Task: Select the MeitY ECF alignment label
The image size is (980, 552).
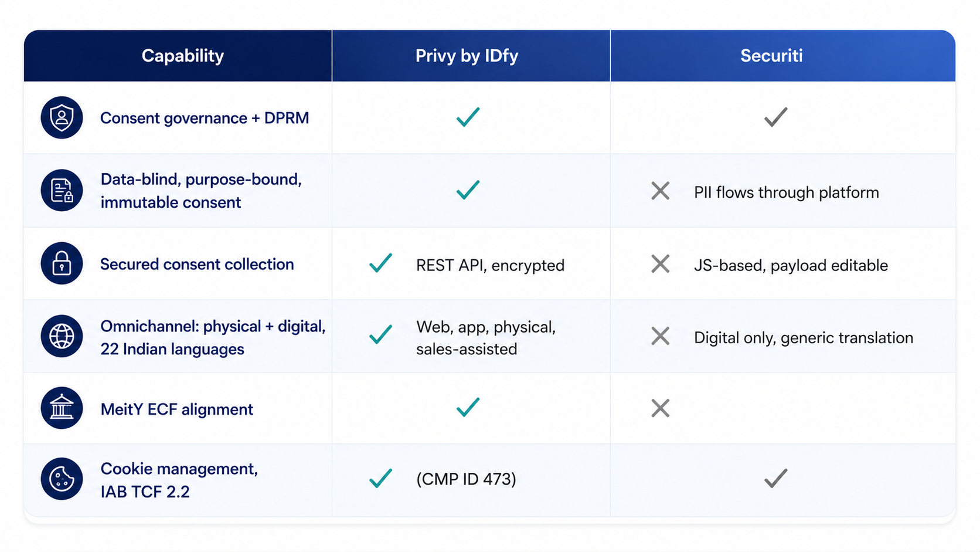Action: [177, 409]
